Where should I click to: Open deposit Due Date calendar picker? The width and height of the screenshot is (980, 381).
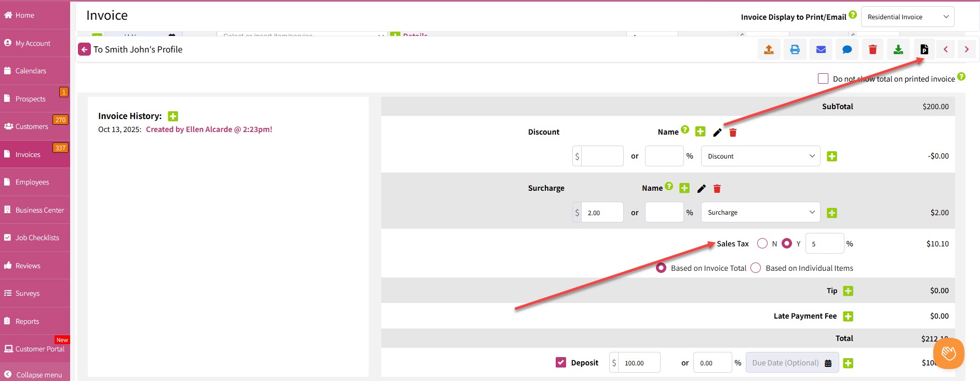[x=828, y=363]
